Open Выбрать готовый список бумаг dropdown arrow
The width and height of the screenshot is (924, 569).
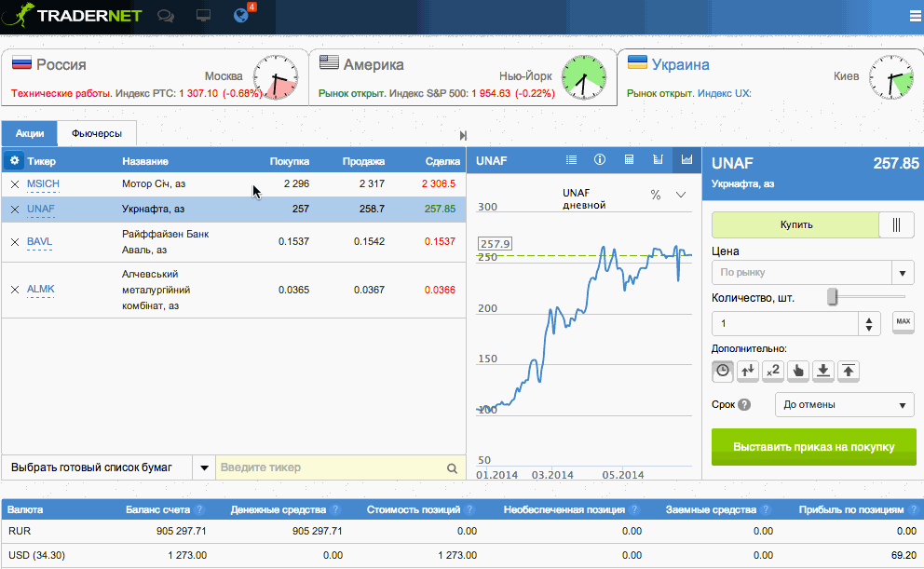tap(204, 467)
